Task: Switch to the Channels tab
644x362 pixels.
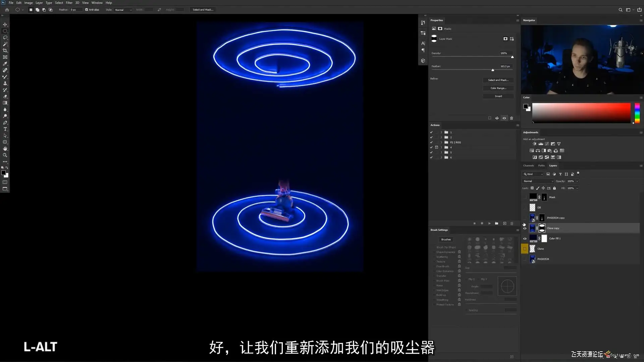Action: point(528,166)
